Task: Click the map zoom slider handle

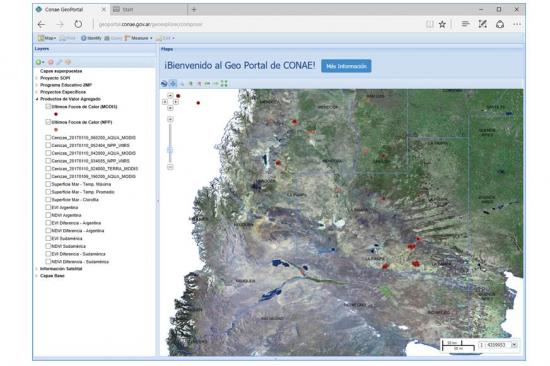Action: [x=170, y=150]
